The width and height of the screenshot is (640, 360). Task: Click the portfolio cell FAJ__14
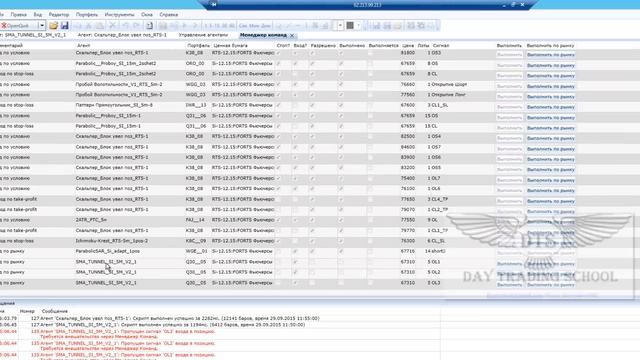[195, 220]
